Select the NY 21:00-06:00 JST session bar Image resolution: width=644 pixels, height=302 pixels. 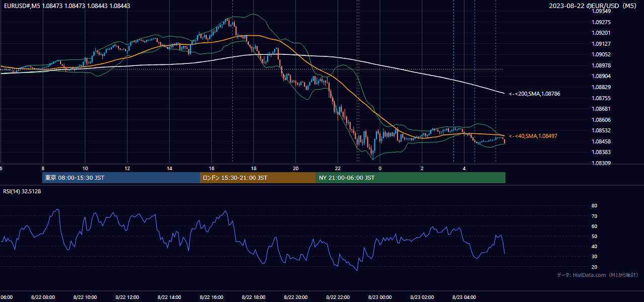pyautogui.click(x=411, y=178)
